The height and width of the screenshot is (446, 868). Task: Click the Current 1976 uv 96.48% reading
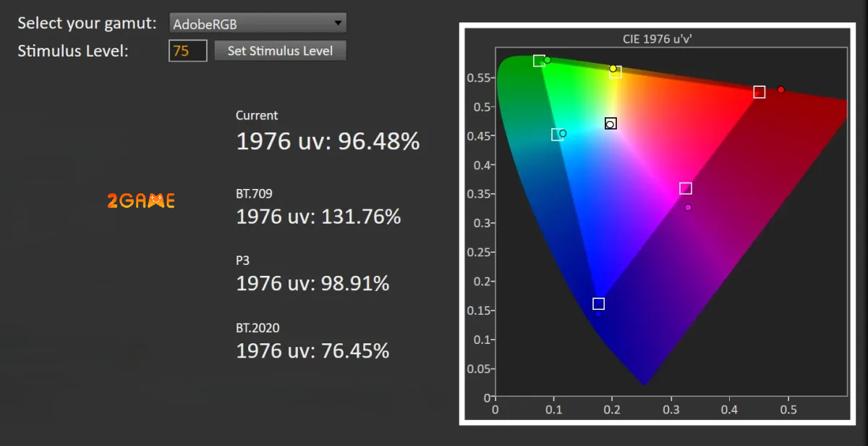coord(328,141)
